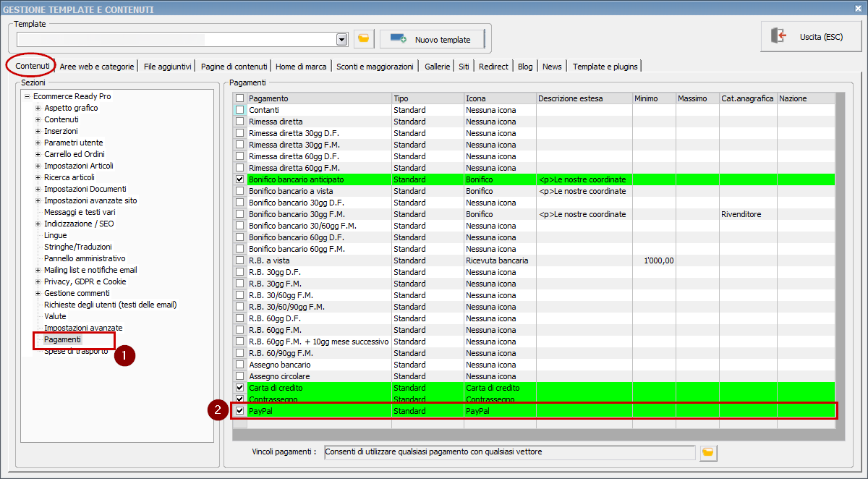Click the Nuovo template button
This screenshot has width=868, height=479.
tap(432, 39)
